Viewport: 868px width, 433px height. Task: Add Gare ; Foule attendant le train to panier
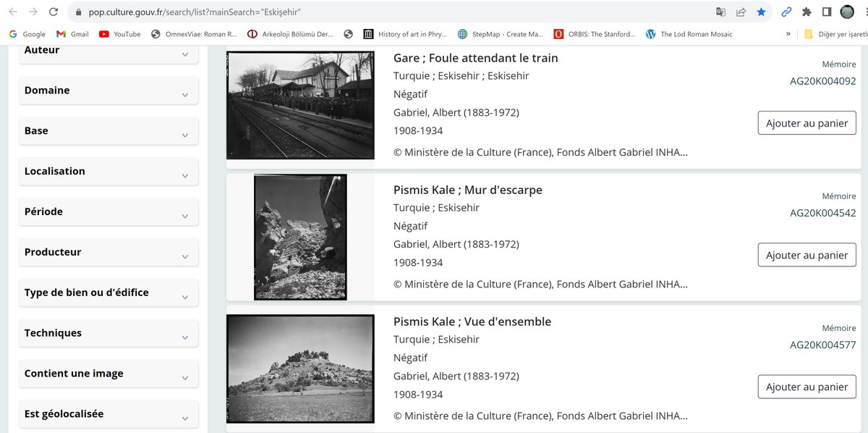point(807,123)
